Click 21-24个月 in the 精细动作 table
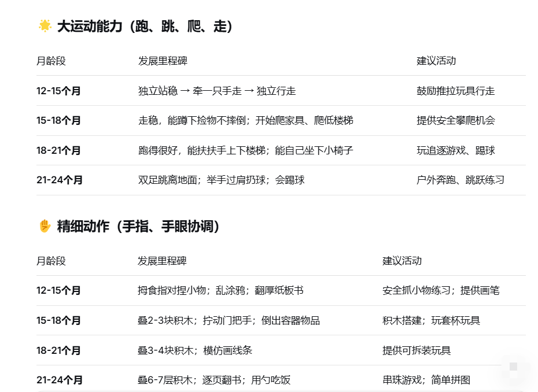The image size is (538, 392). point(60,380)
